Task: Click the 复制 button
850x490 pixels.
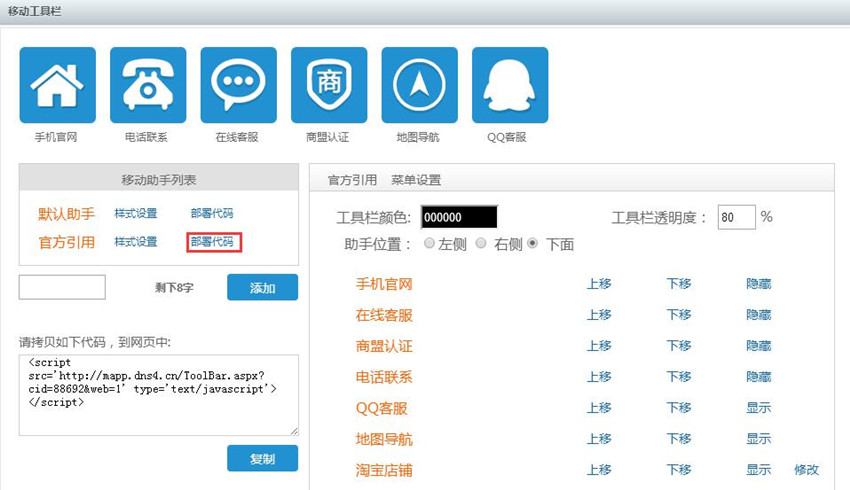Action: 262,459
